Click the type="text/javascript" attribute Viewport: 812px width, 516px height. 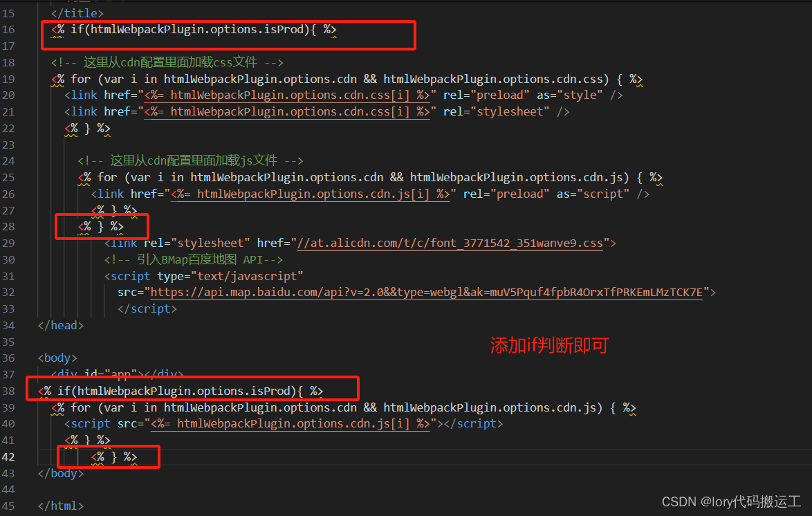[230, 276]
